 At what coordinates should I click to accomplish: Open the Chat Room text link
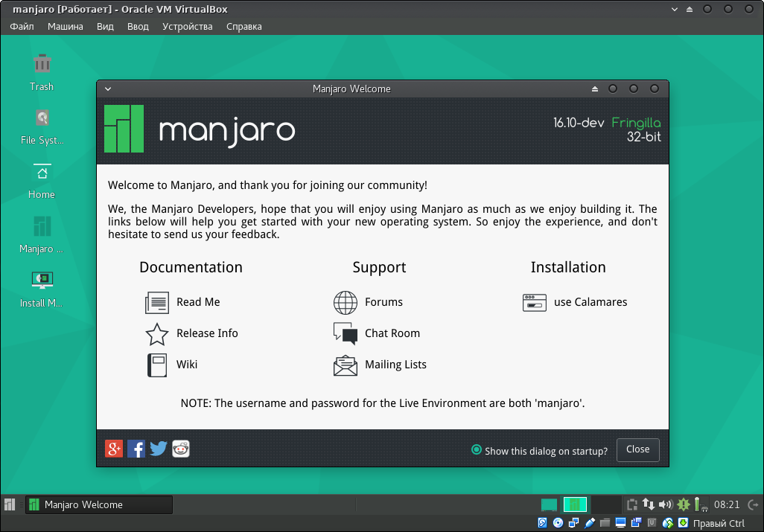392,333
